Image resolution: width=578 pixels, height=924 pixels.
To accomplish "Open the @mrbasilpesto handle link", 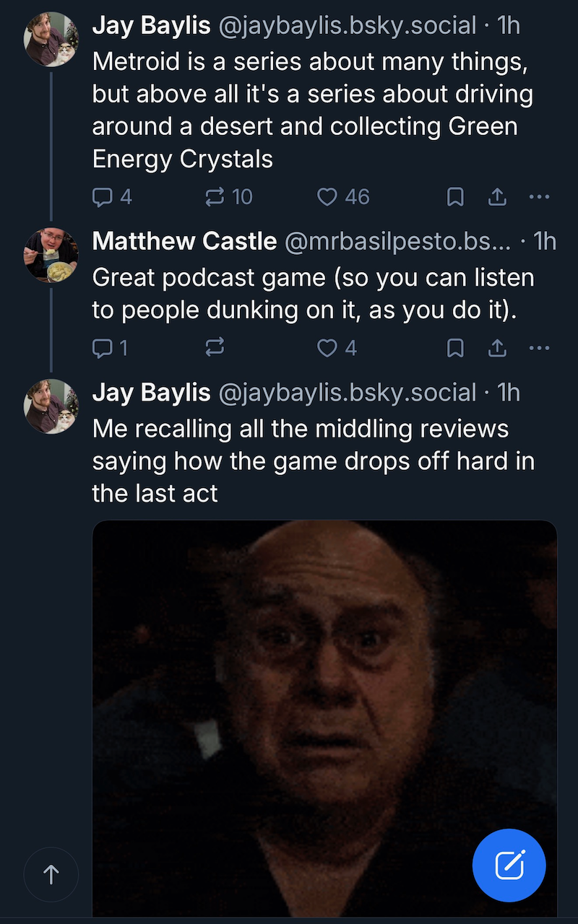I will (x=398, y=241).
